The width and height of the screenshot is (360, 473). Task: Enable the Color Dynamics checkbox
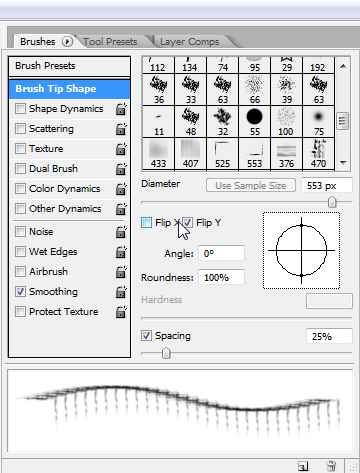pyautogui.click(x=20, y=189)
